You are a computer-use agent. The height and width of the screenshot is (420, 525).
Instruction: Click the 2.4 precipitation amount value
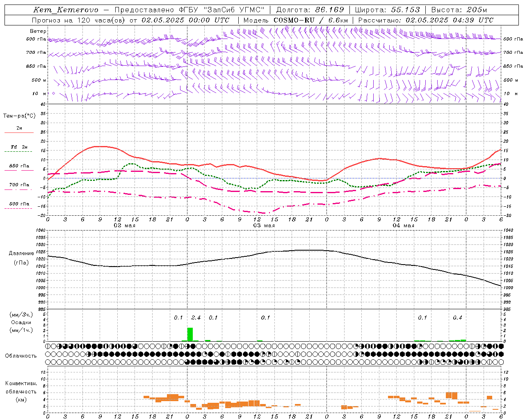pos(196,317)
